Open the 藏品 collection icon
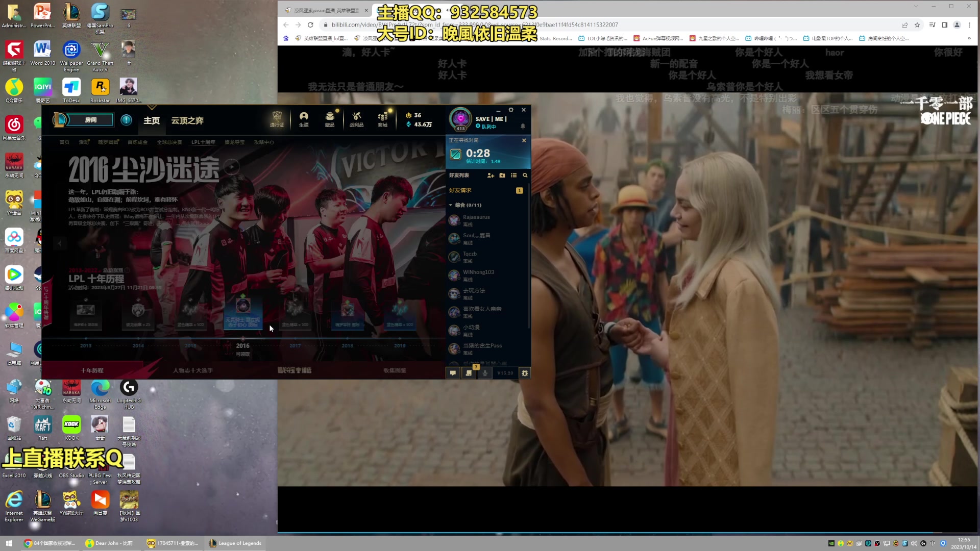This screenshot has height=551, width=980. click(x=330, y=119)
